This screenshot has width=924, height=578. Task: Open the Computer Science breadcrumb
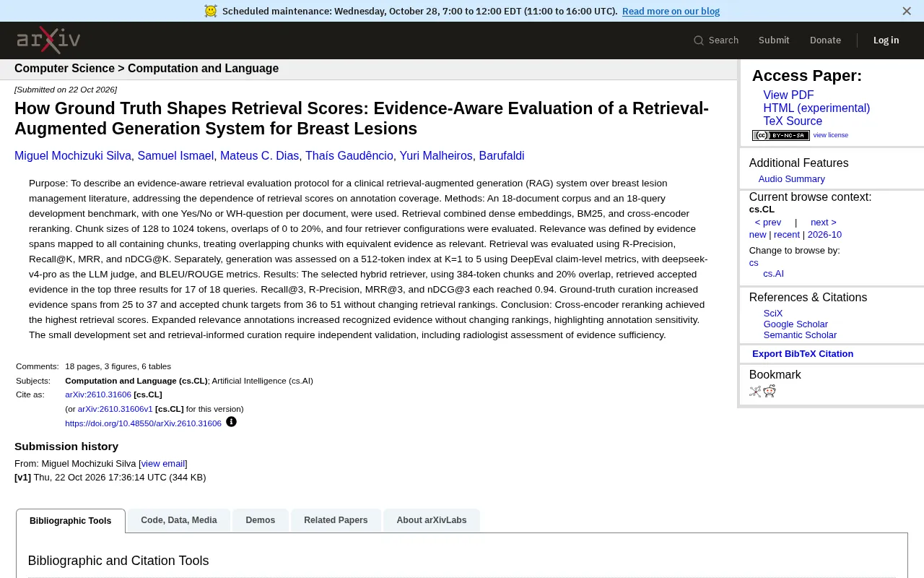[x=64, y=69]
